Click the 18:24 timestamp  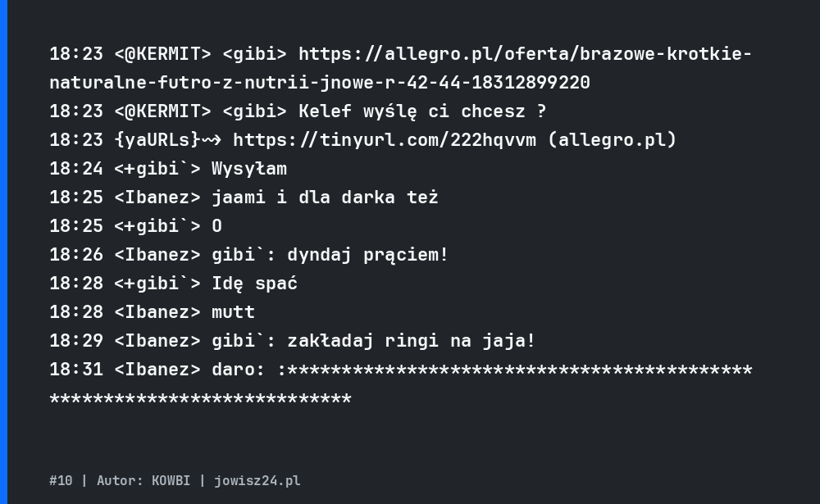76,169
